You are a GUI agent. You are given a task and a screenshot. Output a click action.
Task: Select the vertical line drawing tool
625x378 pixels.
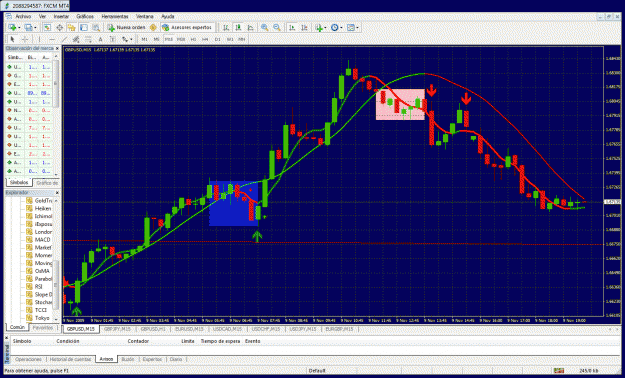tap(39, 39)
